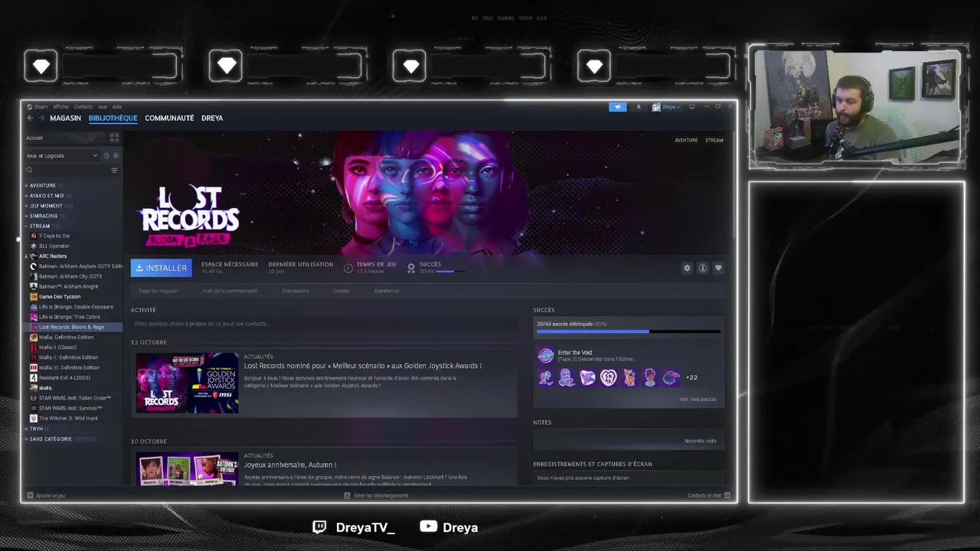Open the Aide menu
The width and height of the screenshot is (980, 551).
117,107
